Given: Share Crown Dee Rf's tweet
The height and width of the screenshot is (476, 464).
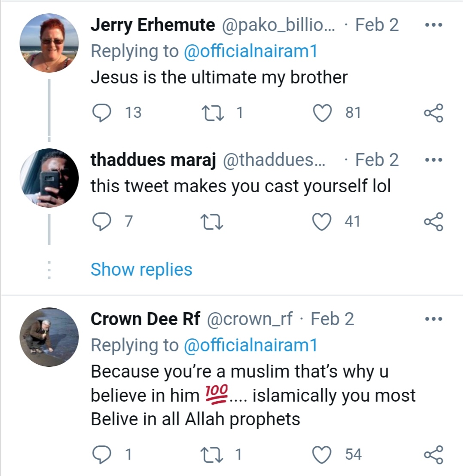Looking at the screenshot, I should pos(433,455).
